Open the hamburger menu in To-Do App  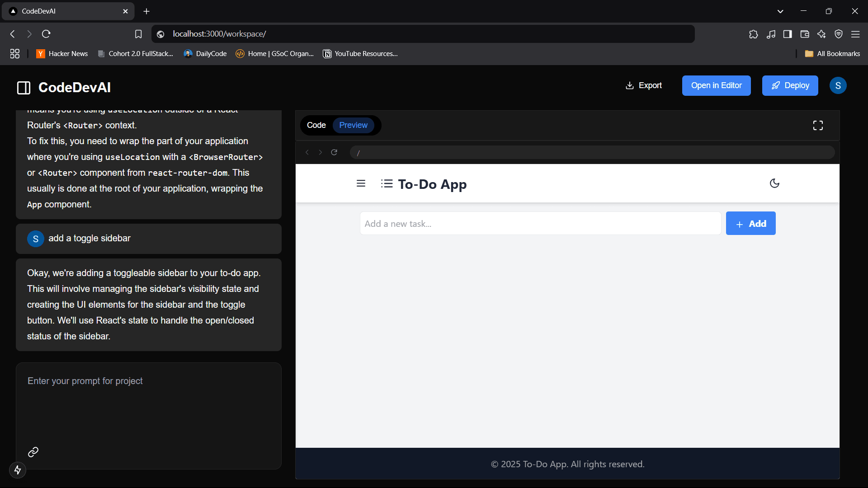361,183
